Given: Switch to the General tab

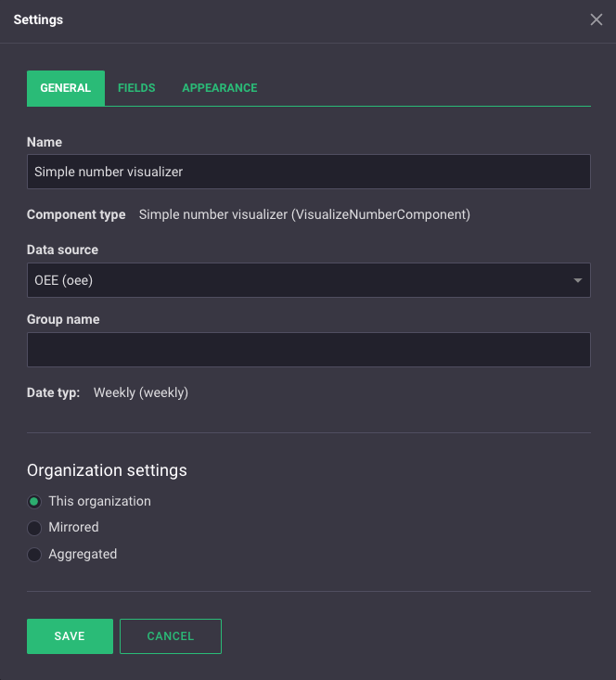Looking at the screenshot, I should 66,88.
